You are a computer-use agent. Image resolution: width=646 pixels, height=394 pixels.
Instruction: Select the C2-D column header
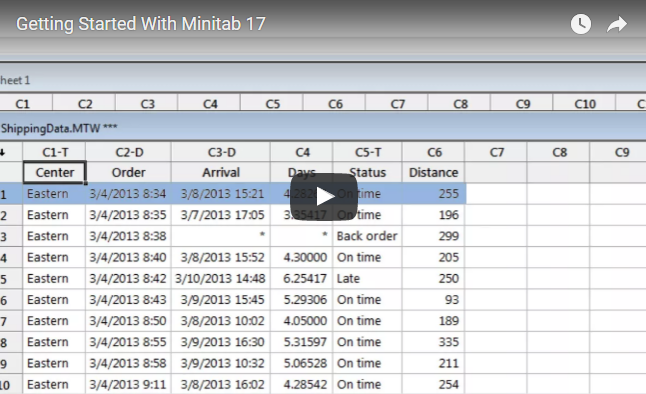[x=129, y=152]
